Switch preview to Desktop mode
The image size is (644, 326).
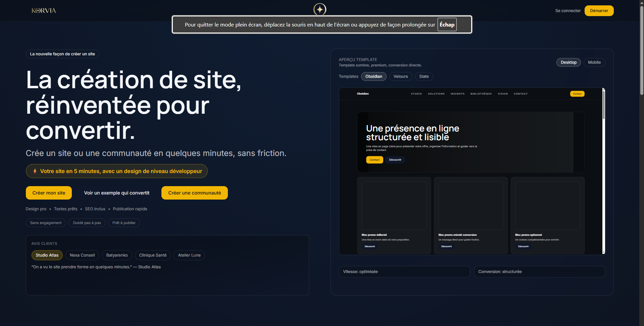pos(568,62)
